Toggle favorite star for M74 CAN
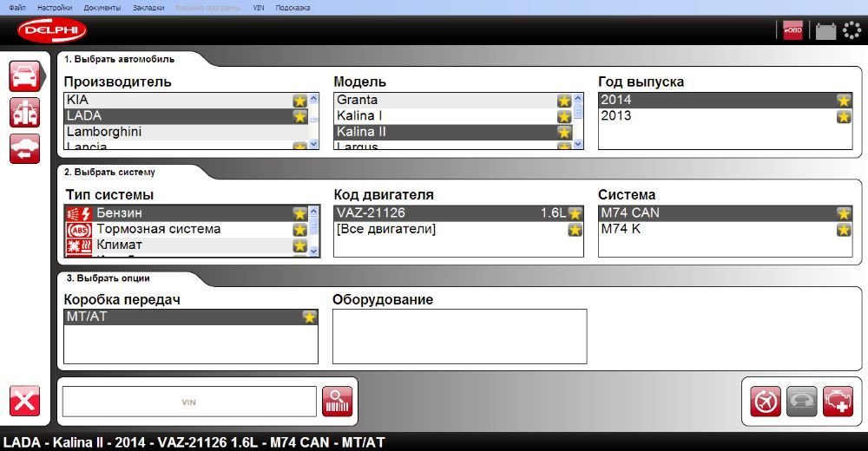This screenshot has width=868, height=451. (844, 213)
